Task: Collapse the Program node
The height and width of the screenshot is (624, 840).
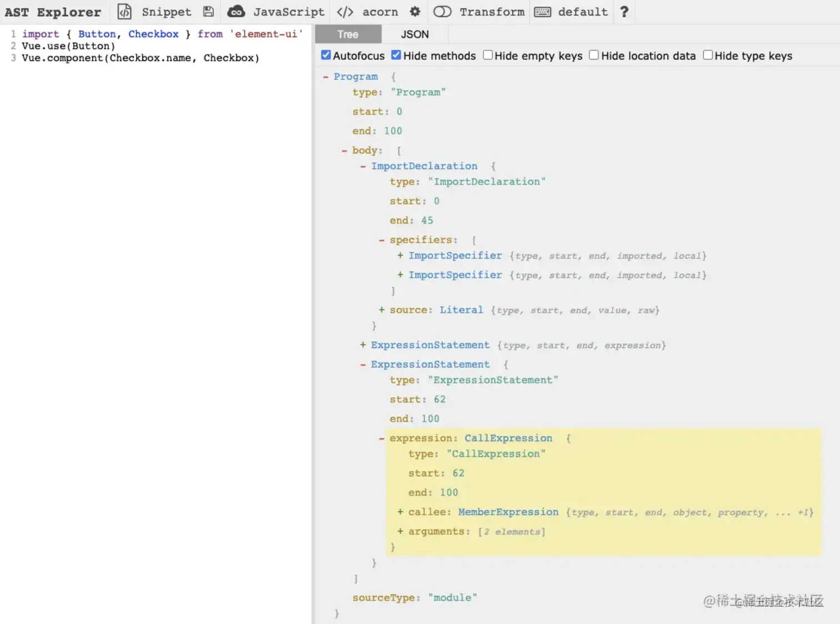Action: pos(326,77)
